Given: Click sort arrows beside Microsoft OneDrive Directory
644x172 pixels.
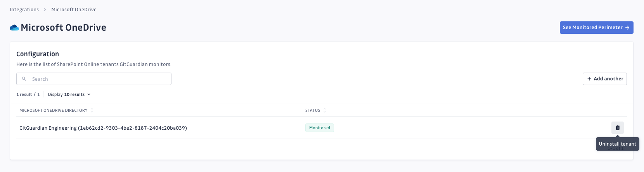Looking at the screenshot, I should click(x=92, y=110).
